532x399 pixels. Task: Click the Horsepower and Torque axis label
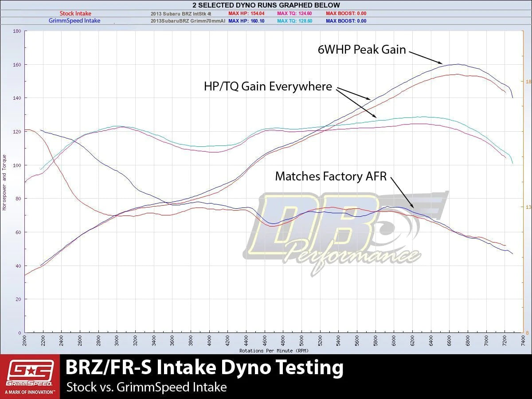point(4,182)
